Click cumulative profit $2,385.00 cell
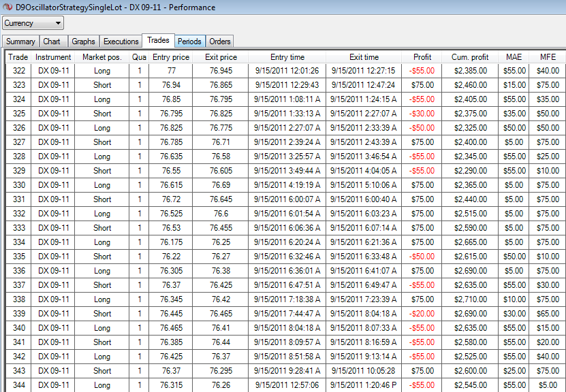The width and height of the screenshot is (566, 392). click(x=471, y=71)
